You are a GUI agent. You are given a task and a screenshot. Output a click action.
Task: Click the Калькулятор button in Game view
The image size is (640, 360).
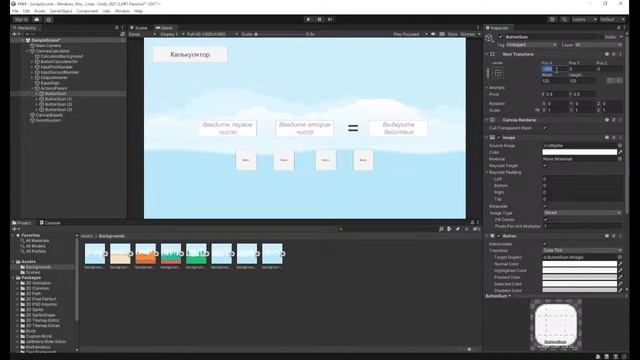[x=190, y=54]
